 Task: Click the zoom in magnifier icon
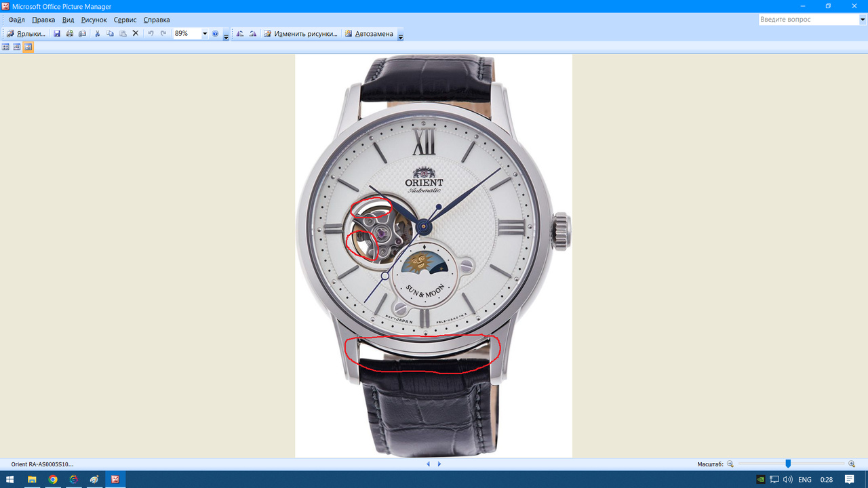pyautogui.click(x=852, y=464)
